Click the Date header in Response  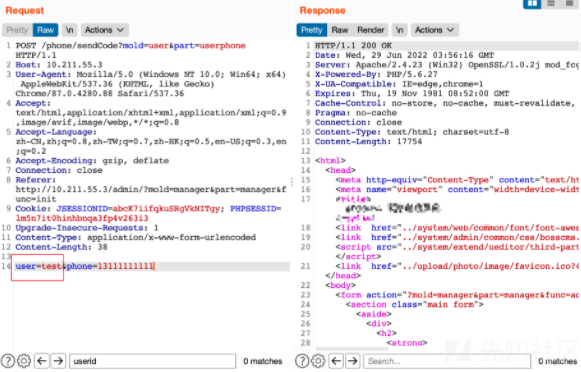(405, 55)
